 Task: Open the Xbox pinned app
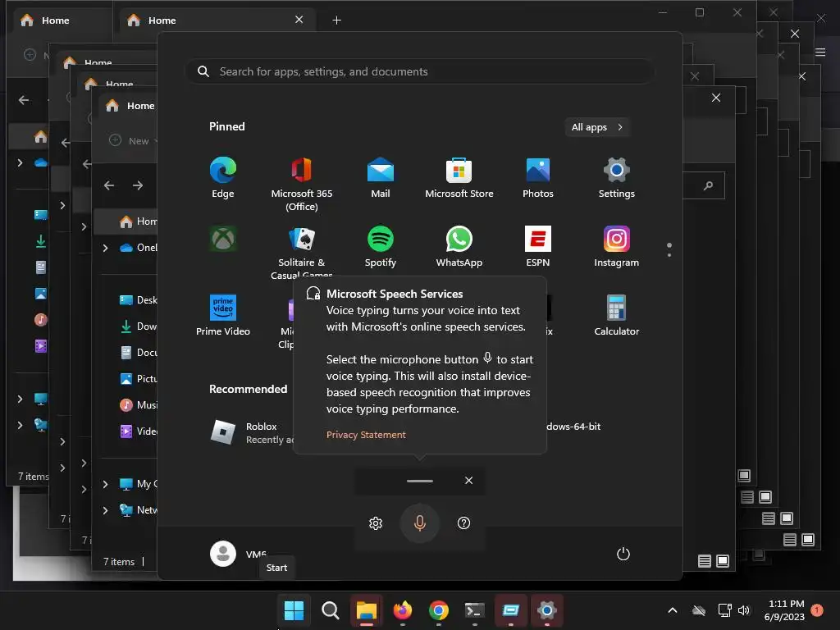pos(223,239)
